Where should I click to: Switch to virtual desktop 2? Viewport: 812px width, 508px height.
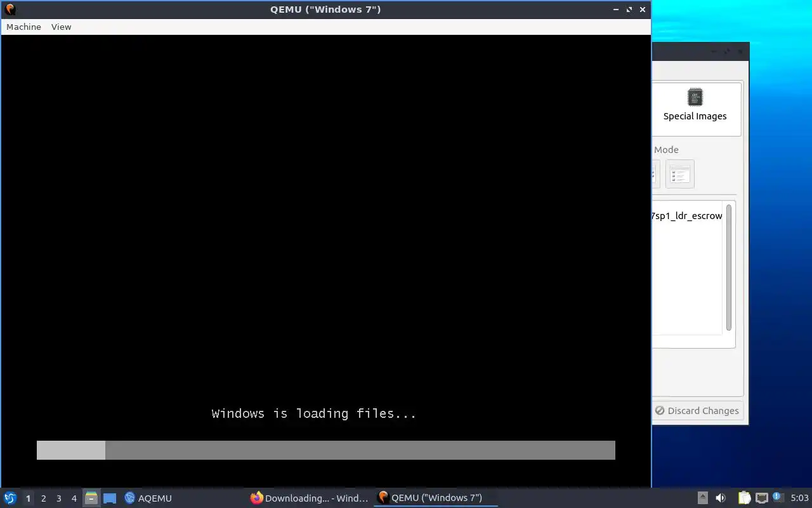tap(43, 498)
